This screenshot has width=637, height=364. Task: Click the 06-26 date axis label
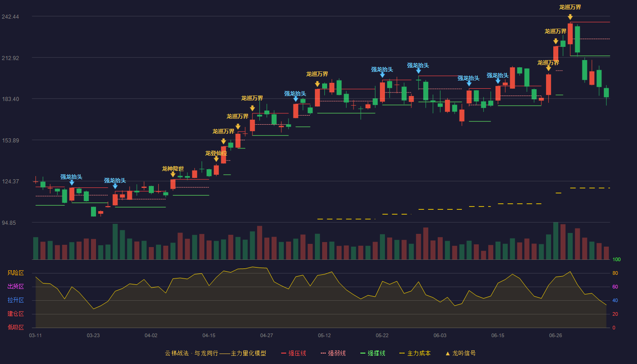pos(556,335)
